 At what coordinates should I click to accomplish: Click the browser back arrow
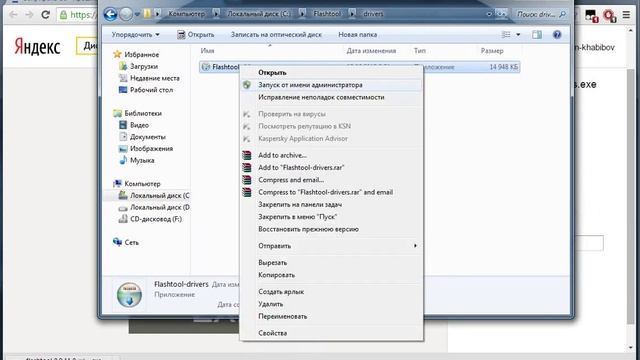pos(13,15)
